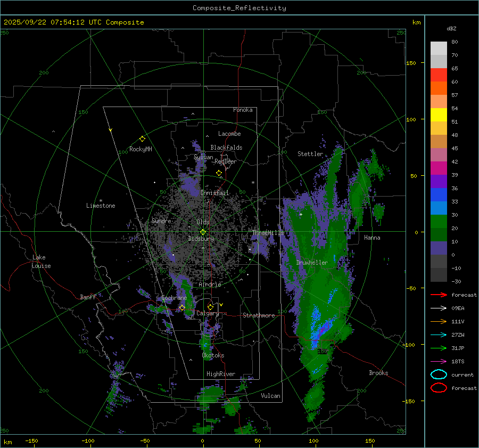The height and width of the screenshot is (448, 479).
Task: Click the red forecast arrow in legend
Action: click(x=439, y=295)
